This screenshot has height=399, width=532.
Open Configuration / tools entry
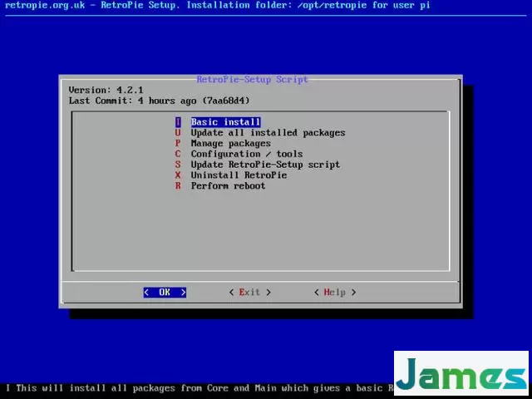[x=239, y=154]
